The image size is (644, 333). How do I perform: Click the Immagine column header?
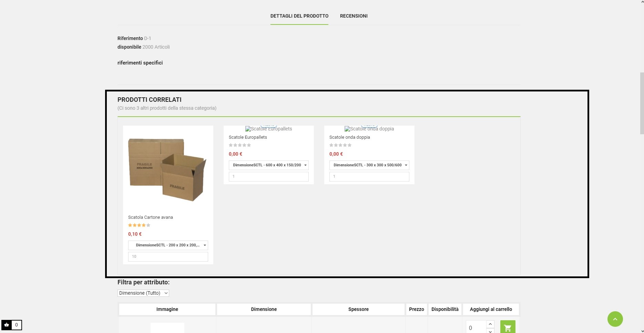click(x=167, y=309)
